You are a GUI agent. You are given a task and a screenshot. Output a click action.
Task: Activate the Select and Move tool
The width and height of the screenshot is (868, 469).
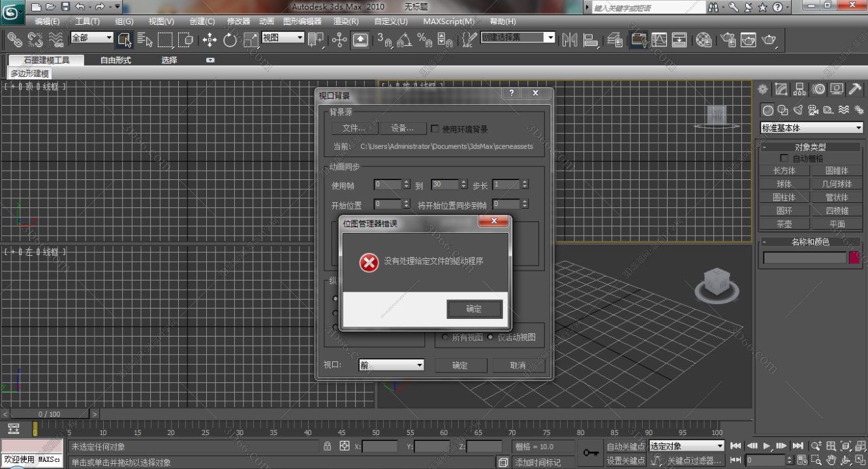[208, 40]
